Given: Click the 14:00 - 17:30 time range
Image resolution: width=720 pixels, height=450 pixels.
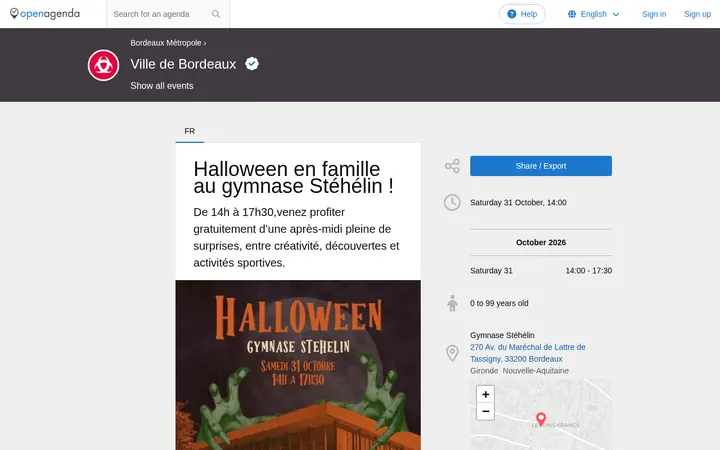Looking at the screenshot, I should [589, 271].
